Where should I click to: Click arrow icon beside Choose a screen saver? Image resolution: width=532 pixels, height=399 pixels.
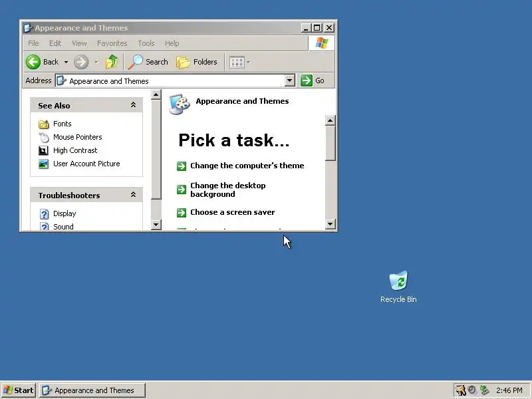pyautogui.click(x=182, y=212)
